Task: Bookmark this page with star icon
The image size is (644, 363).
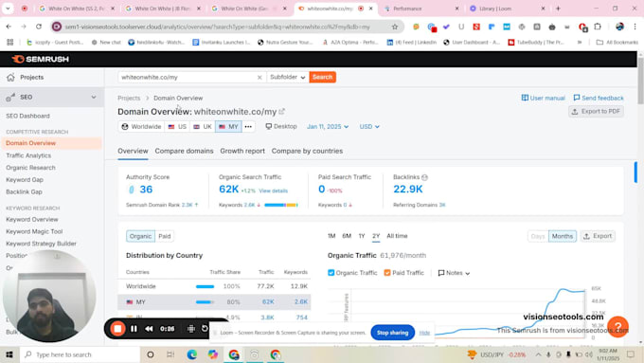Action: click(395, 27)
